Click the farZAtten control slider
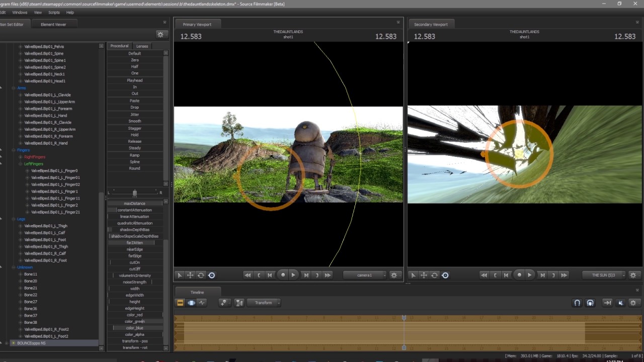Screen dimensions: 644x362 (x=135, y=243)
